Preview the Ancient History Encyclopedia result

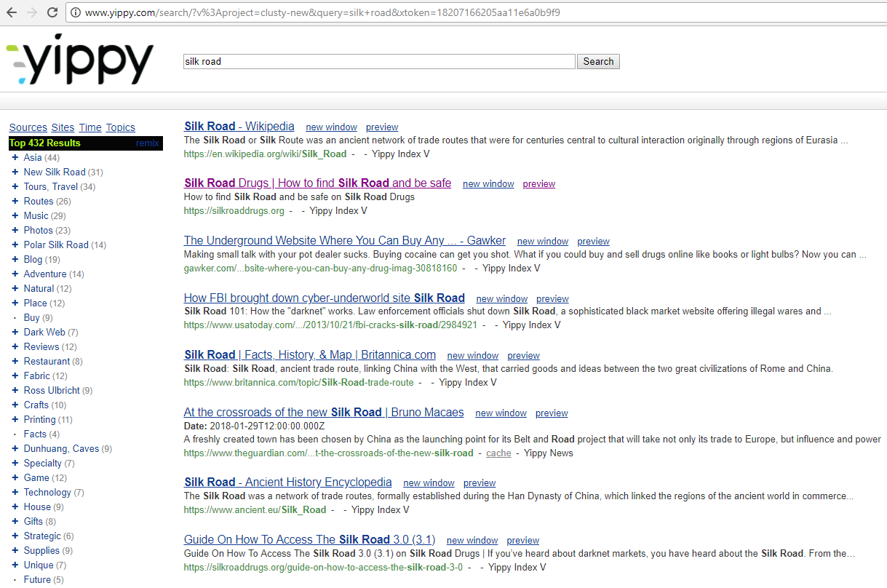tap(480, 482)
